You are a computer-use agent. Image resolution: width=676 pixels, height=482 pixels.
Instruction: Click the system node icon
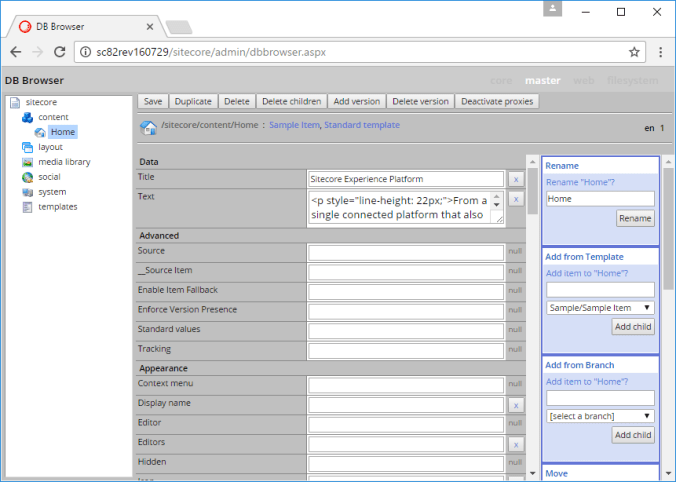coord(28,192)
